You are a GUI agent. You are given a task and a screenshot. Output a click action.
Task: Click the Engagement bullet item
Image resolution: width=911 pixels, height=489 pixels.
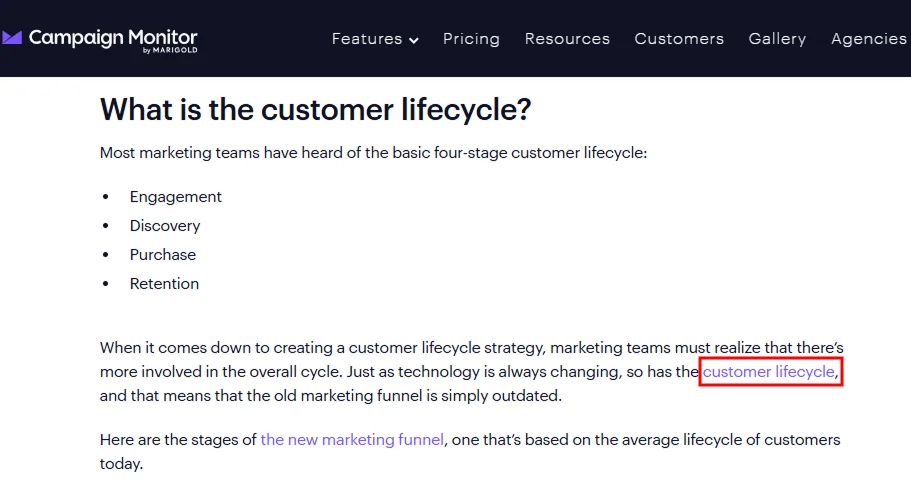coord(176,197)
